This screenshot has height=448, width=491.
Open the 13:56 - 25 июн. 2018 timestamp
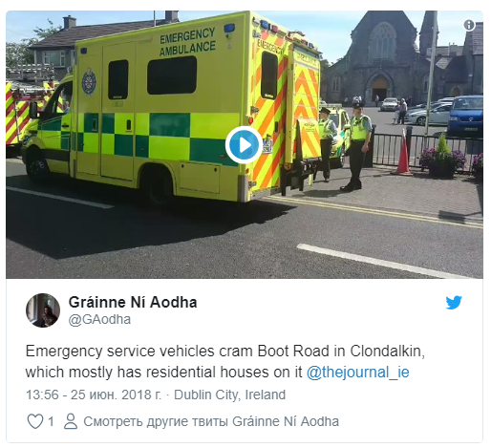tap(94, 395)
